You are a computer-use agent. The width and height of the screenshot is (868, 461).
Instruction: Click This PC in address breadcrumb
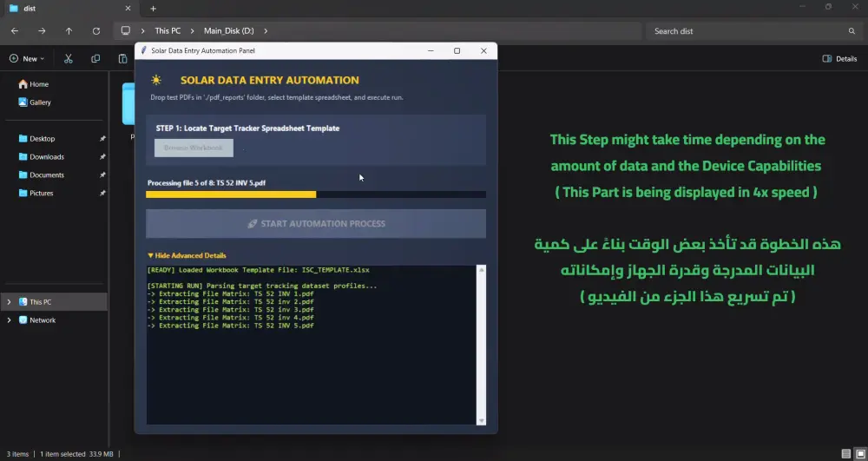point(168,31)
